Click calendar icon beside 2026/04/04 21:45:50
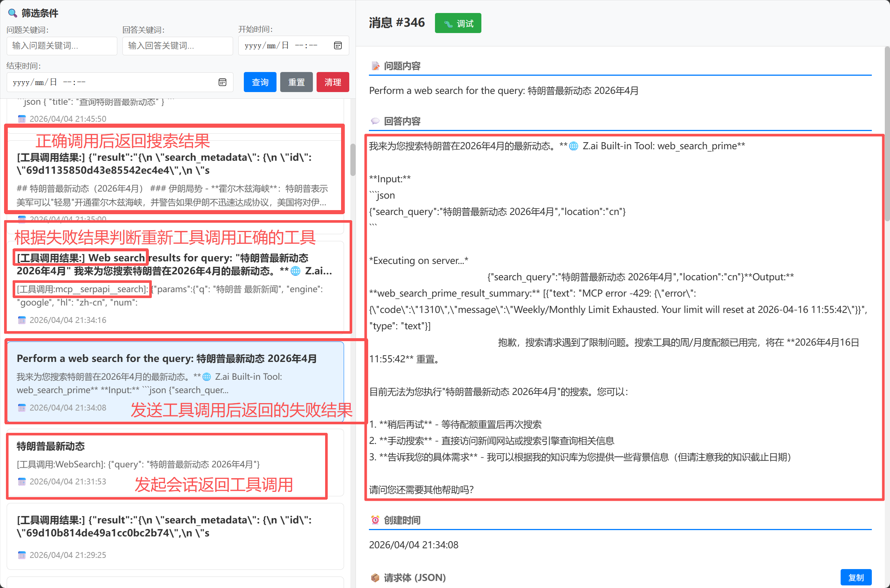Image resolution: width=890 pixels, height=588 pixels. click(22, 119)
